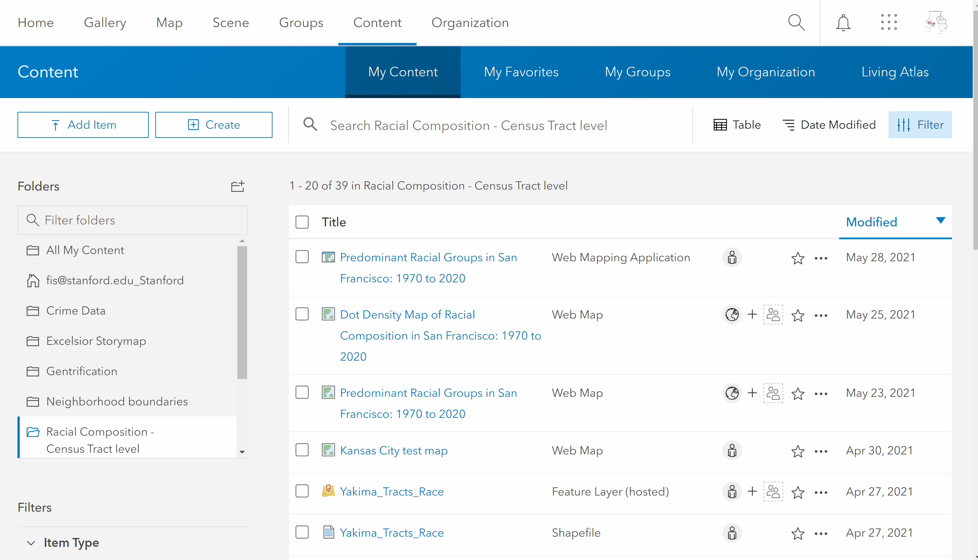Click the create new folder icon
This screenshot has width=978, height=560.
237,186
